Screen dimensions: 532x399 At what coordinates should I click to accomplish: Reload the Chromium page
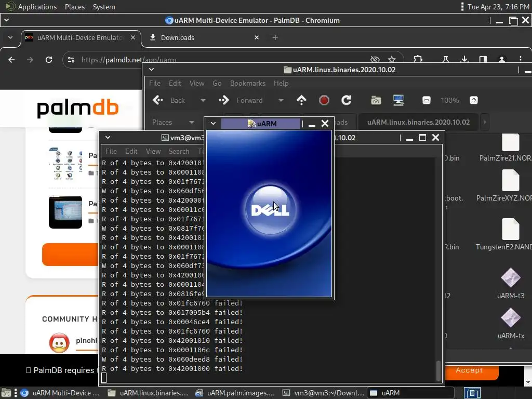click(49, 60)
